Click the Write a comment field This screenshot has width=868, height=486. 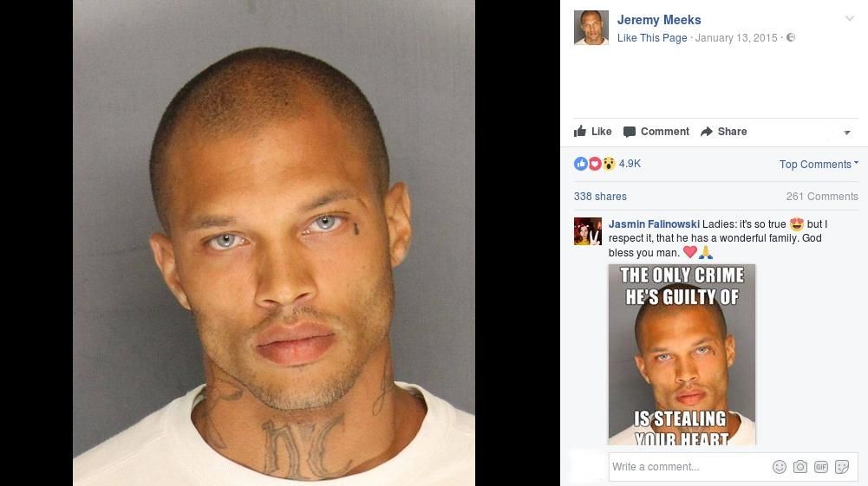tap(689, 467)
